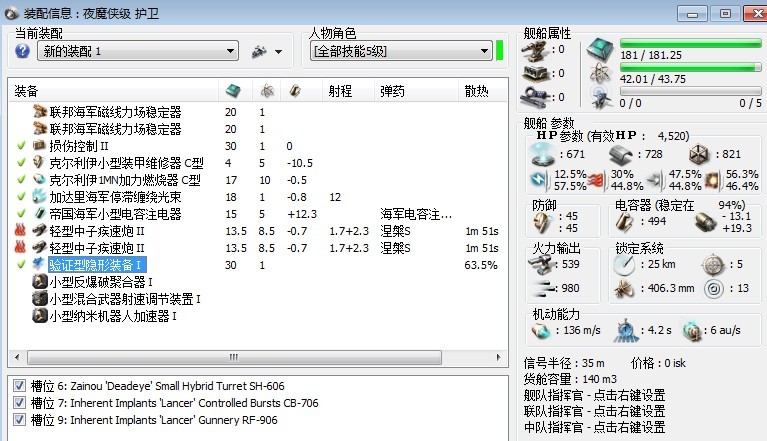The width and height of the screenshot is (767, 441).
Task: Click the armor HP icon showing 728
Action: [x=621, y=155]
